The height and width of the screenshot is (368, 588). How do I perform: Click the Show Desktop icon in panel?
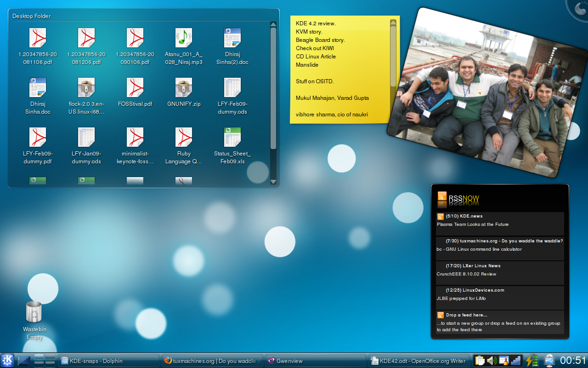[24, 361]
